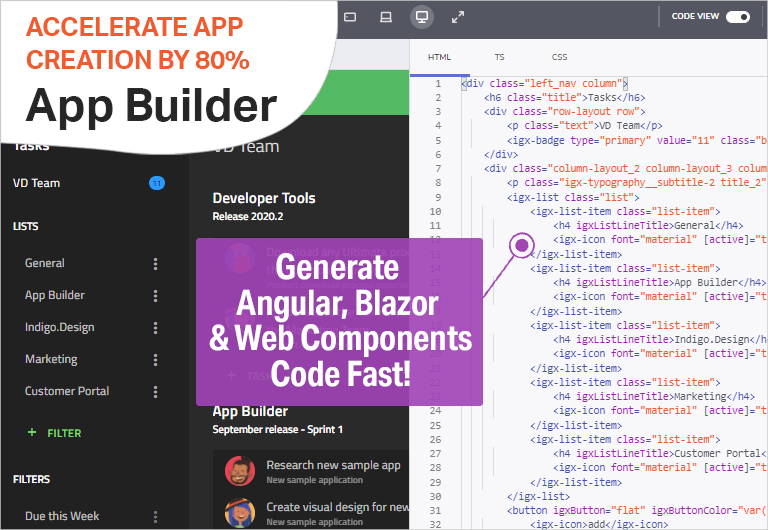Click the fullscreen expand arrows icon
The image size is (768, 530).
tap(457, 18)
